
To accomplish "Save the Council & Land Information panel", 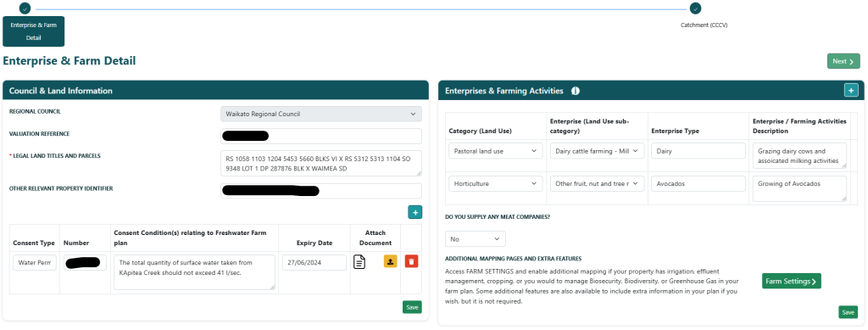I will [412, 307].
